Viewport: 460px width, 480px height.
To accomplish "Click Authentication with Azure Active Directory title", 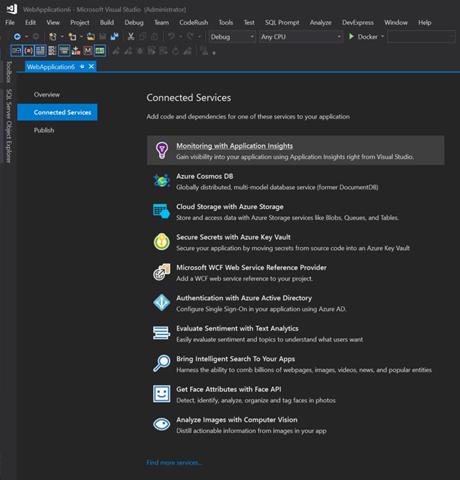I will point(244,298).
